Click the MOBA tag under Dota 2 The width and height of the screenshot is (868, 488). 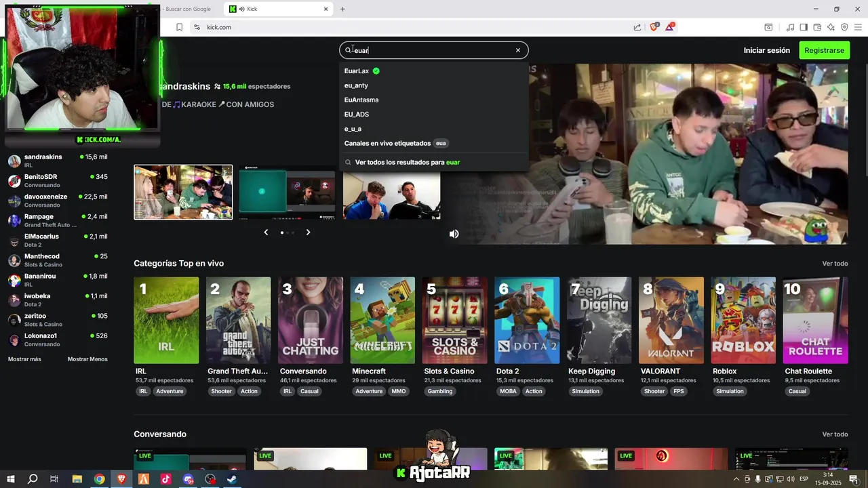[x=508, y=391]
